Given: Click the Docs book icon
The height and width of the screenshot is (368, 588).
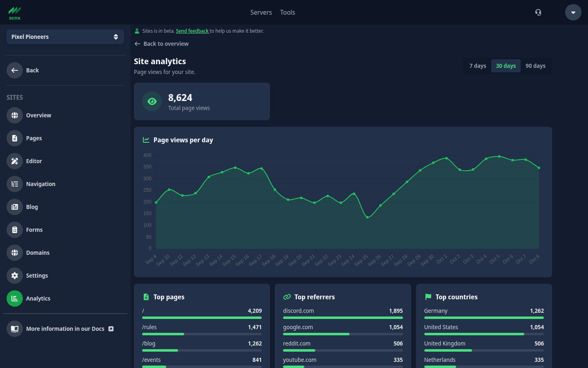Looking at the screenshot, I should pyautogui.click(x=15, y=329).
